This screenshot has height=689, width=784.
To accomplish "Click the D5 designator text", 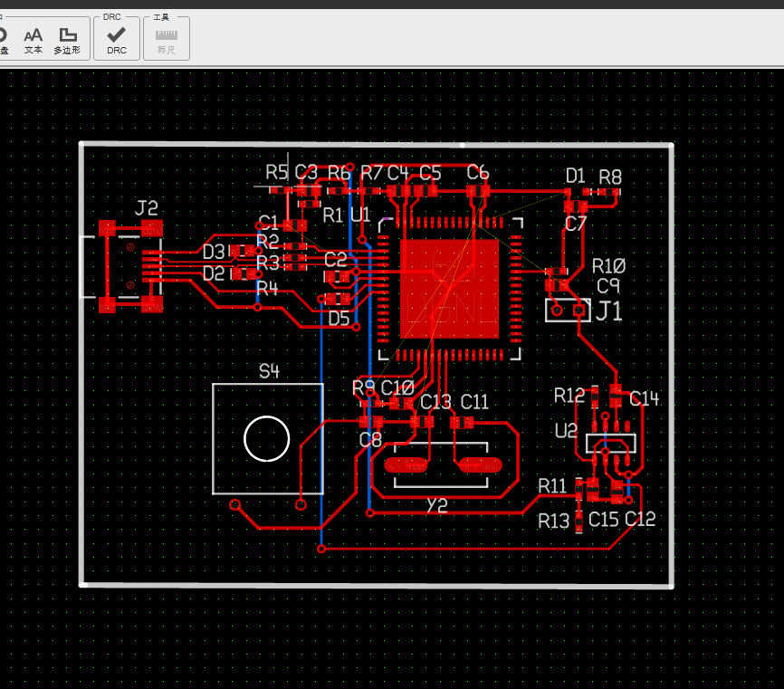I will 339,319.
